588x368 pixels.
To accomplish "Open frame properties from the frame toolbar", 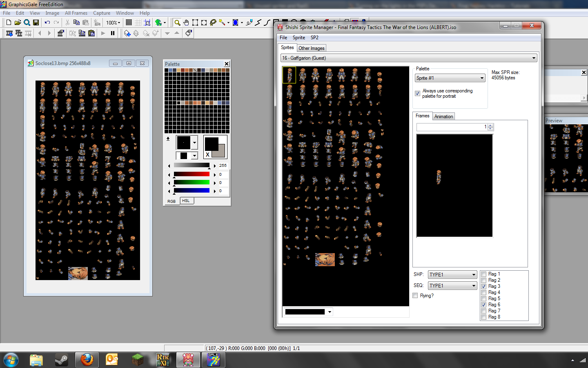I will (61, 33).
